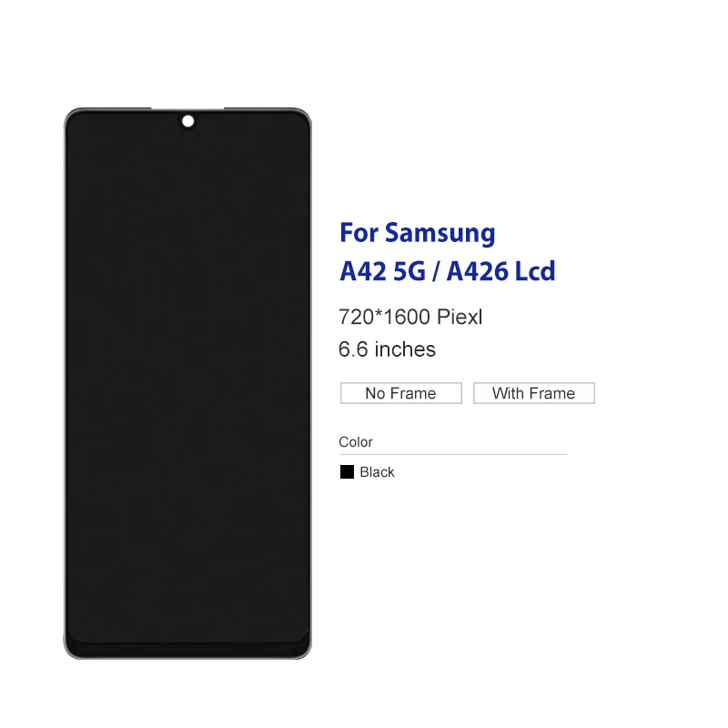Click the "Black" color name label
The width and height of the screenshot is (728, 728).
(x=377, y=472)
